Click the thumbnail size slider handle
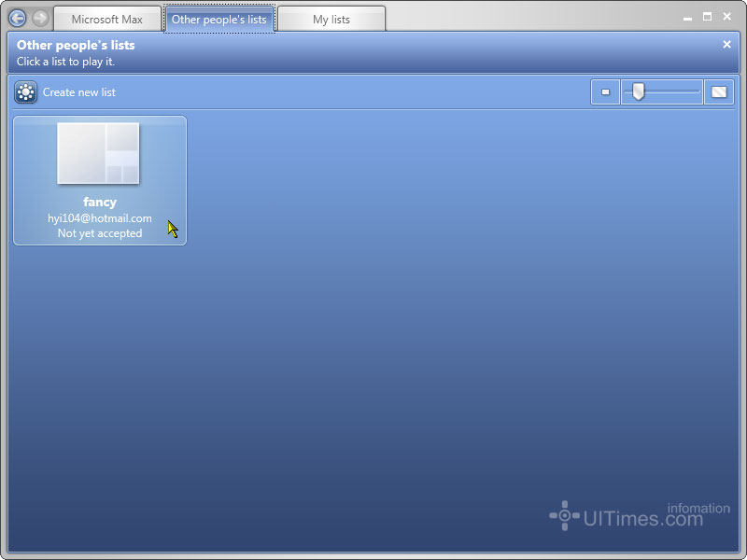Viewport: 747px width, 560px height. (639, 91)
